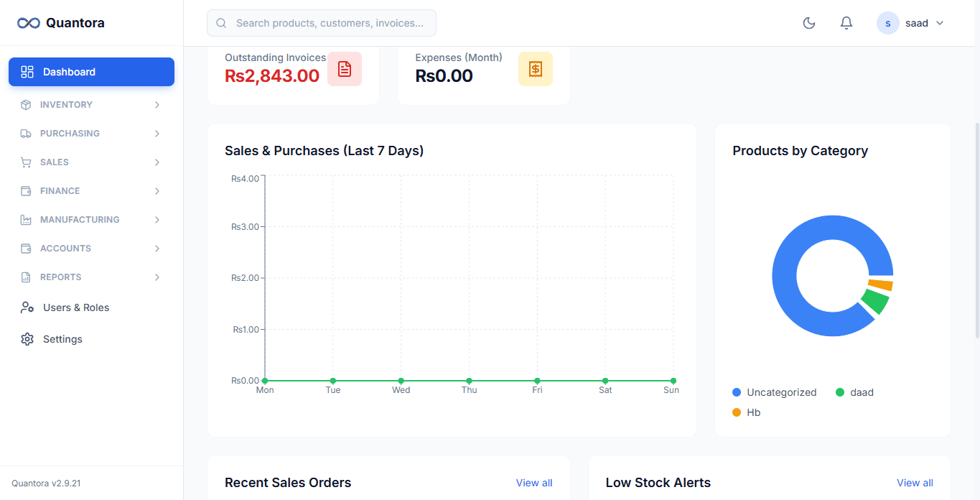Click the blue Uncategorized legend swatch
The width and height of the screenshot is (980, 500).
(737, 392)
